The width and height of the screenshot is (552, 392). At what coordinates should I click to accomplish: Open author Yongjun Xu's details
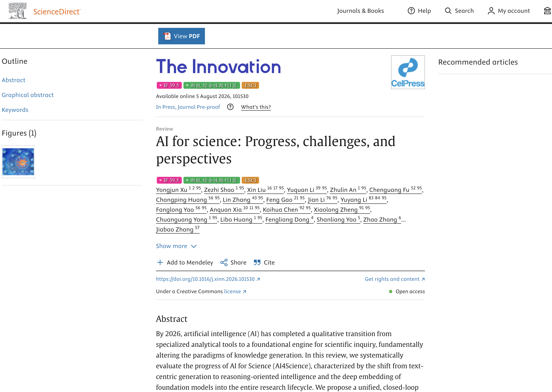coord(171,190)
